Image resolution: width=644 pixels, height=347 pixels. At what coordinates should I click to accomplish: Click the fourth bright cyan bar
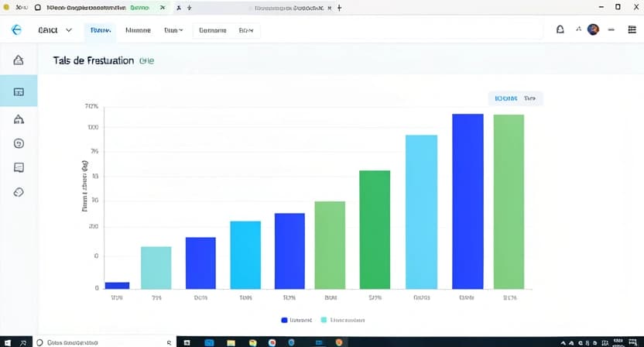coord(245,255)
